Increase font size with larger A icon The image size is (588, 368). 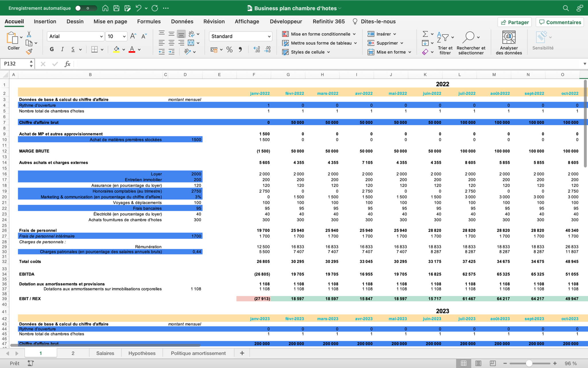click(133, 36)
